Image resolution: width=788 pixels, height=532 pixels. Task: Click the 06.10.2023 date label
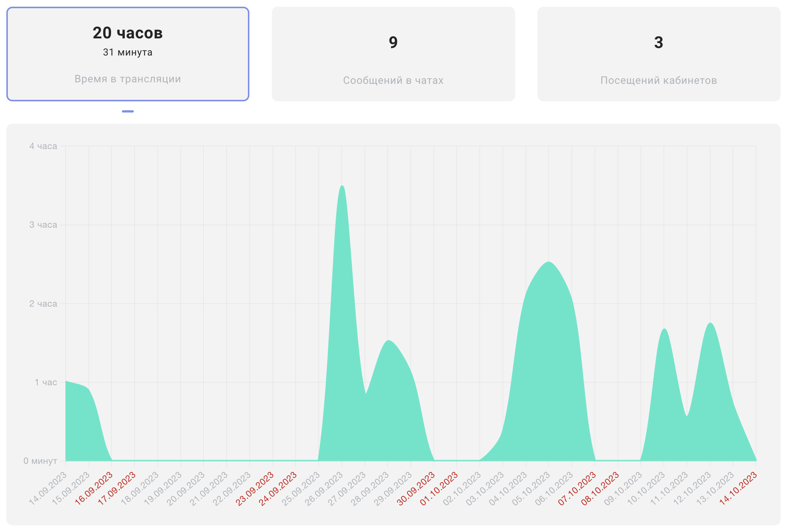pyautogui.click(x=554, y=488)
